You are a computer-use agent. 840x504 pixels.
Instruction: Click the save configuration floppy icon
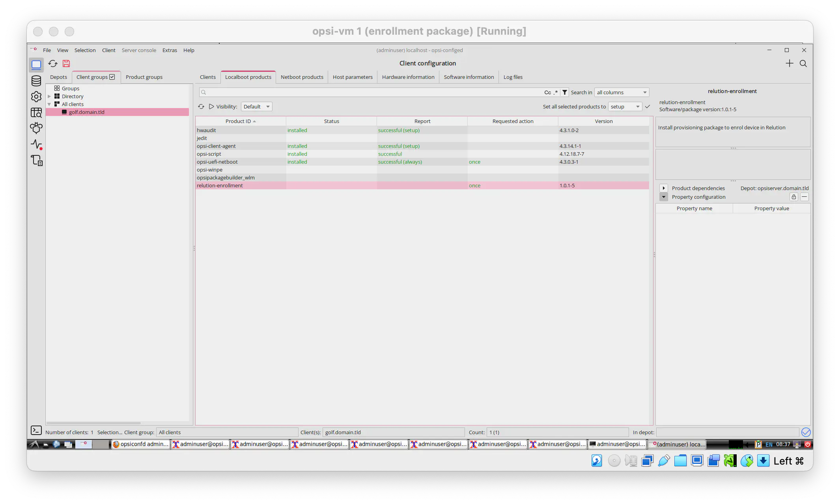coord(66,63)
